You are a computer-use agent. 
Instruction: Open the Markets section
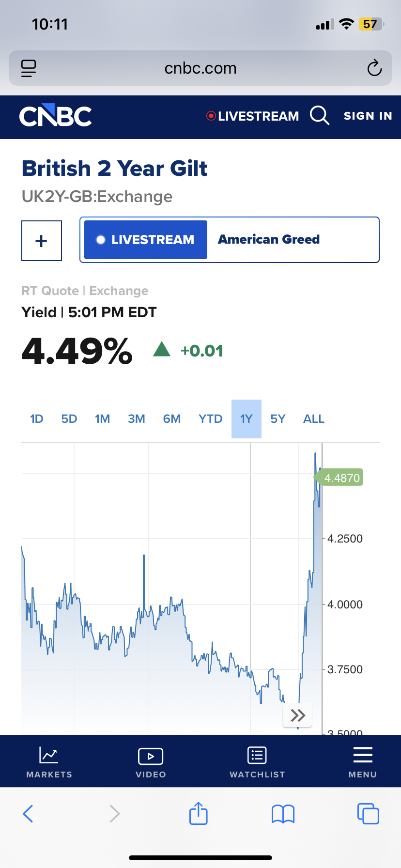(49, 761)
